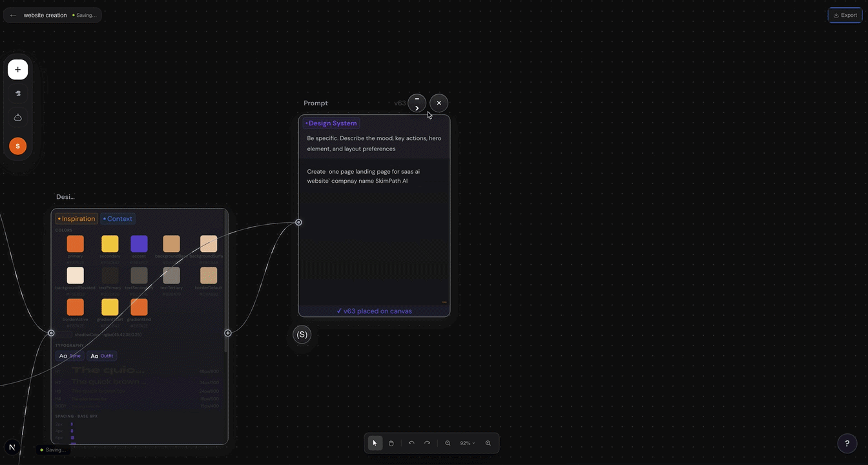
Task: Open the help question mark button
Action: (x=847, y=443)
